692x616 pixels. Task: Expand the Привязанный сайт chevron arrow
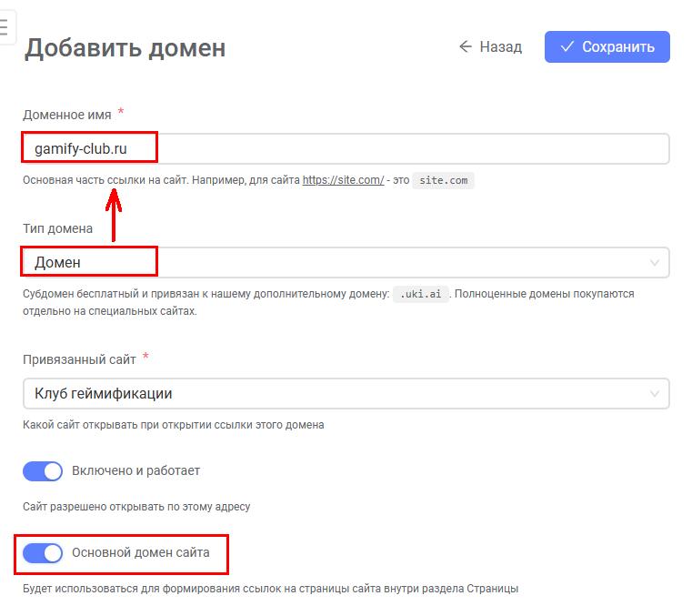coord(655,394)
